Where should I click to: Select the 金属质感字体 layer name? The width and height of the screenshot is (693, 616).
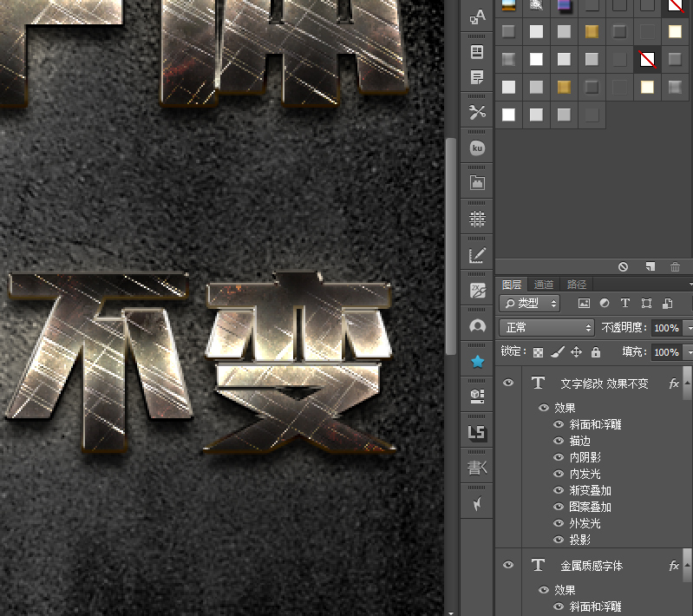click(592, 566)
